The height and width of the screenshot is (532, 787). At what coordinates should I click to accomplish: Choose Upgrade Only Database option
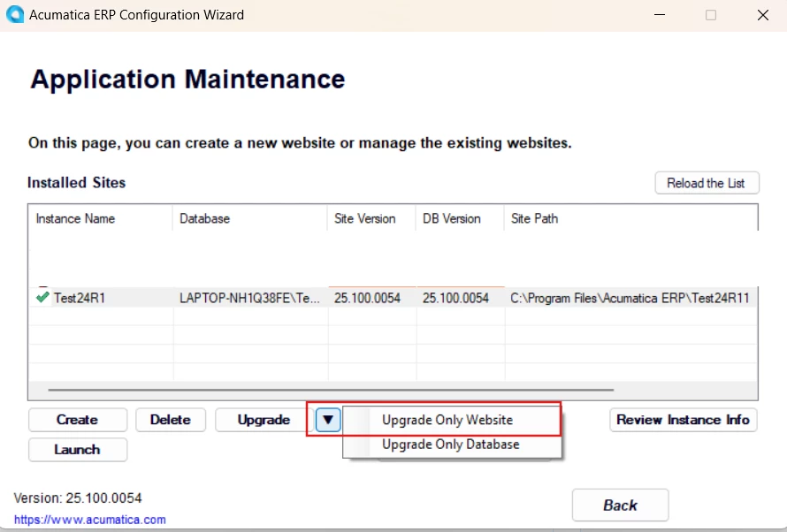coord(451,445)
